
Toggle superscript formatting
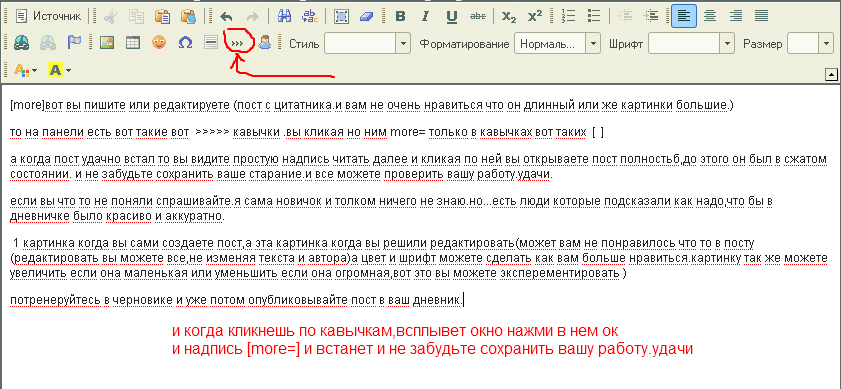click(535, 16)
